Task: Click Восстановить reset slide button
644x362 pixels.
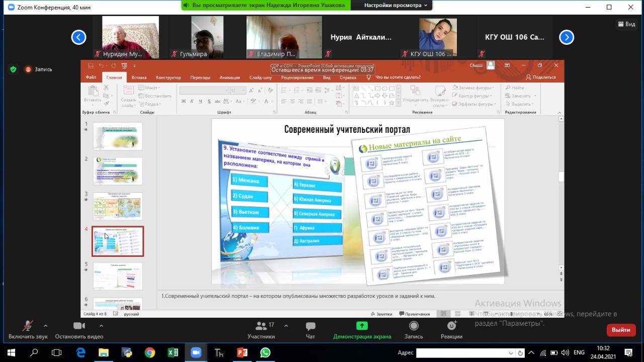Action: point(155,96)
